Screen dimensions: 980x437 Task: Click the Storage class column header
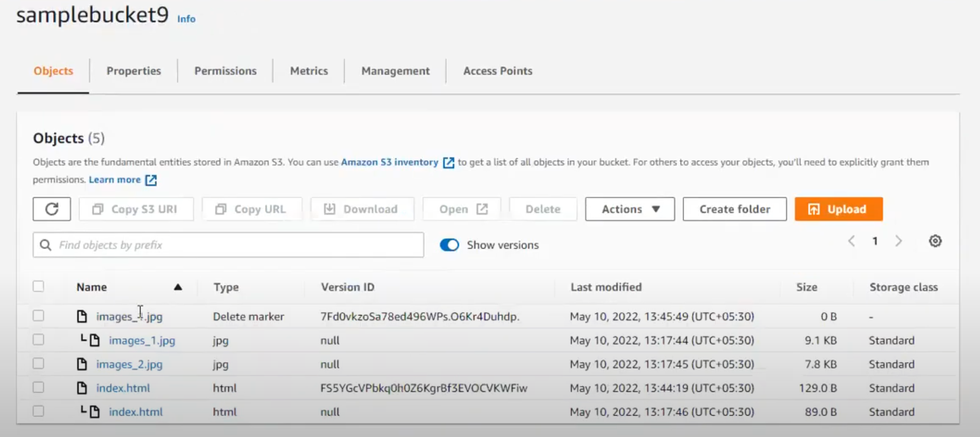(904, 287)
